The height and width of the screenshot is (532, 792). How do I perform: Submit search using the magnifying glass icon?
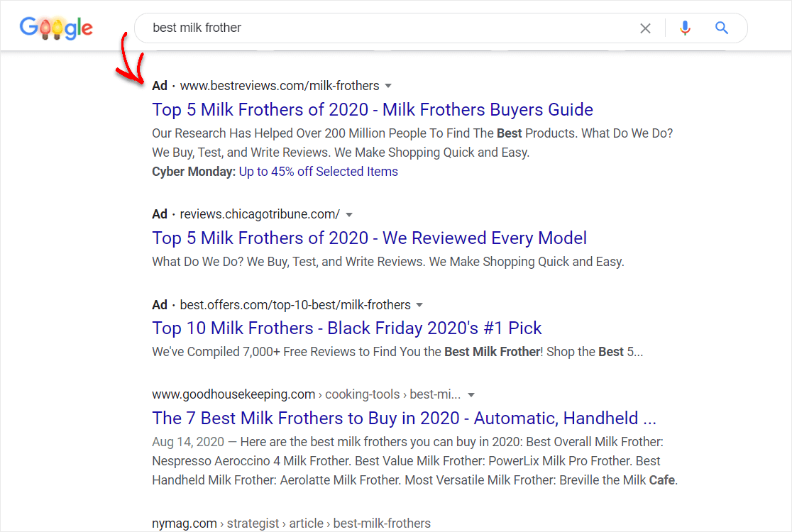tap(722, 28)
